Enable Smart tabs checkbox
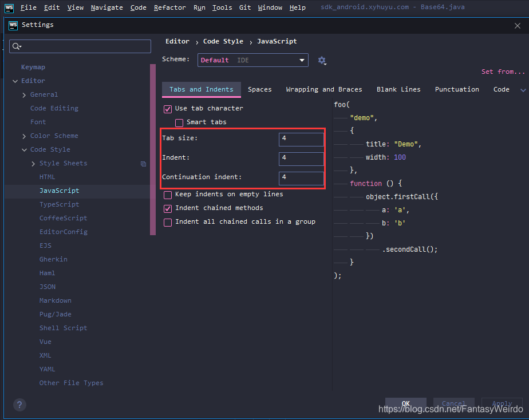The width and height of the screenshot is (529, 420). click(x=179, y=122)
